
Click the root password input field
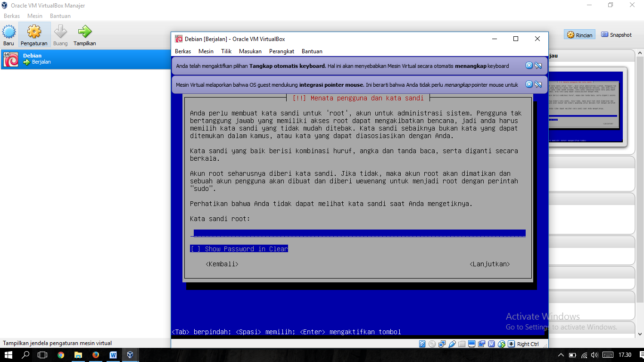pos(358,233)
